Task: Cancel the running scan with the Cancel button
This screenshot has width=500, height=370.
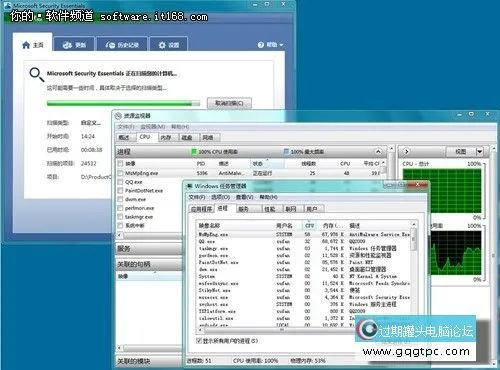Action: (x=229, y=103)
